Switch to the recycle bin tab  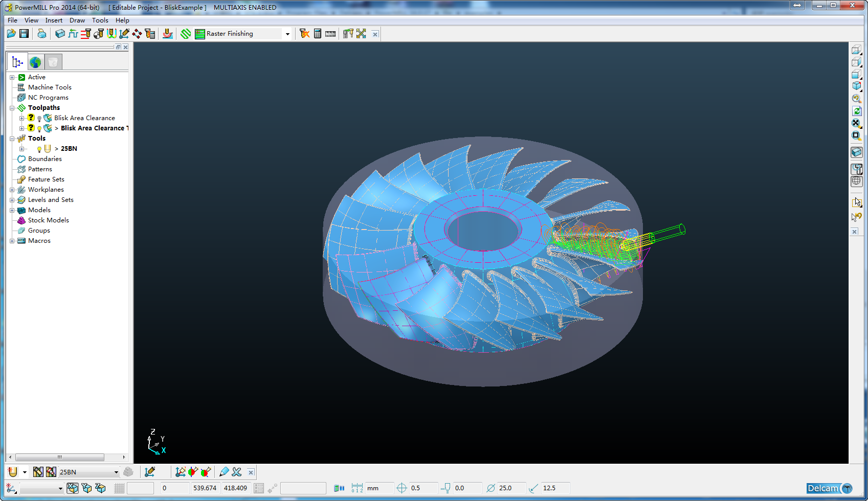tap(53, 62)
